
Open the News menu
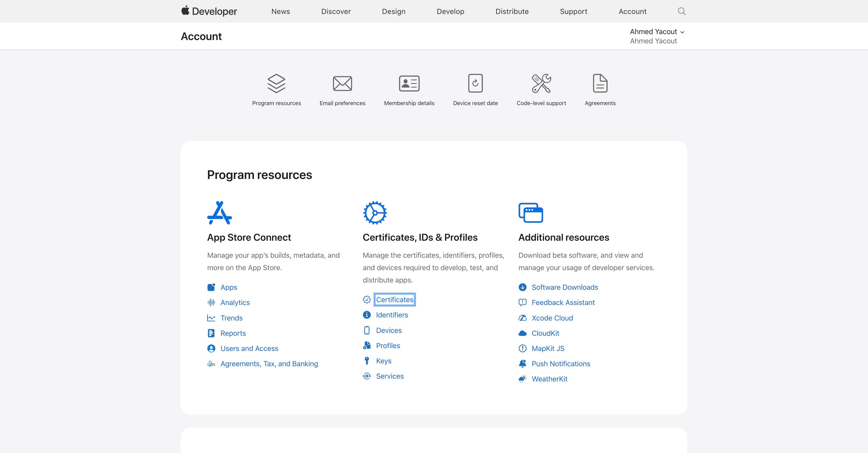281,11
